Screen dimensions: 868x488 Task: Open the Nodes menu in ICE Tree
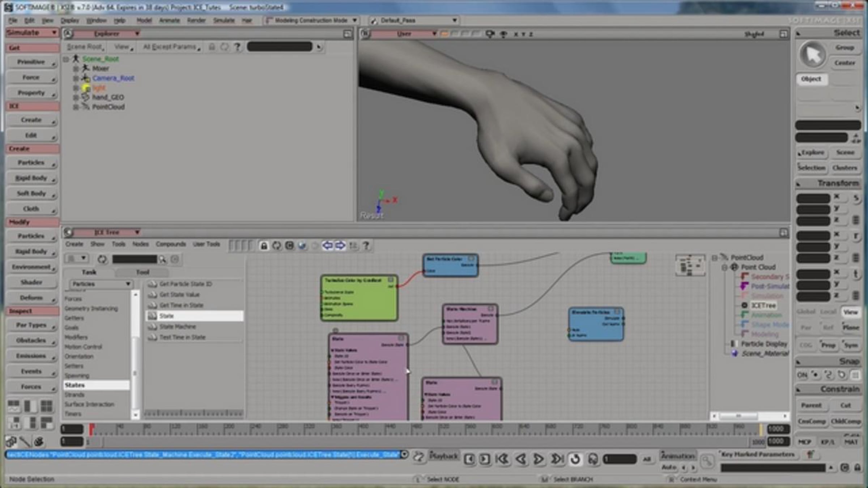tap(140, 244)
